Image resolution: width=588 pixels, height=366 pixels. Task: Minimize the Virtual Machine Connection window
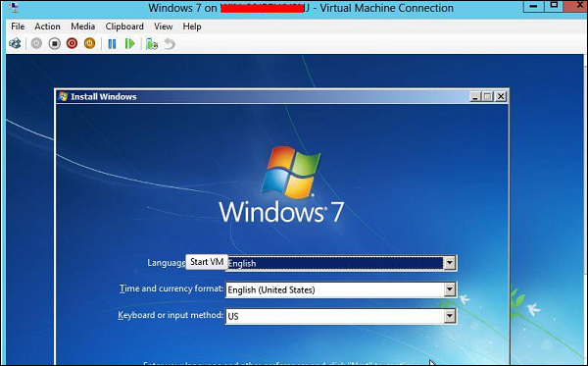point(534,6)
